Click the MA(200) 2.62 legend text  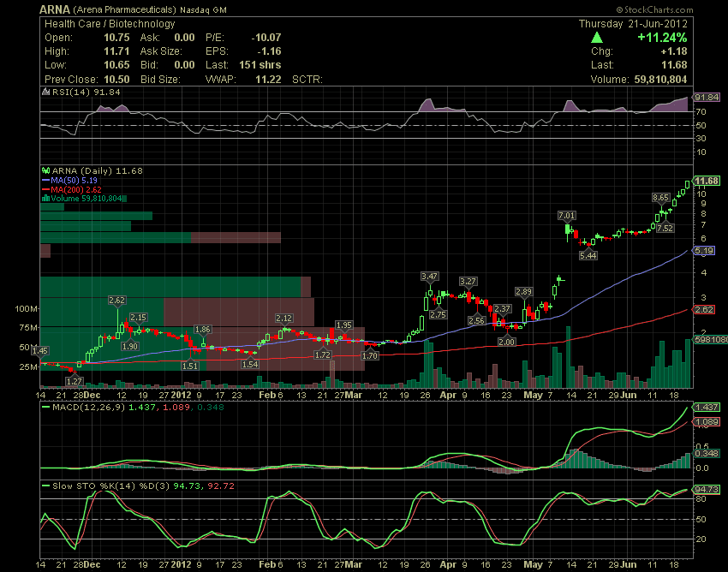tap(76, 189)
